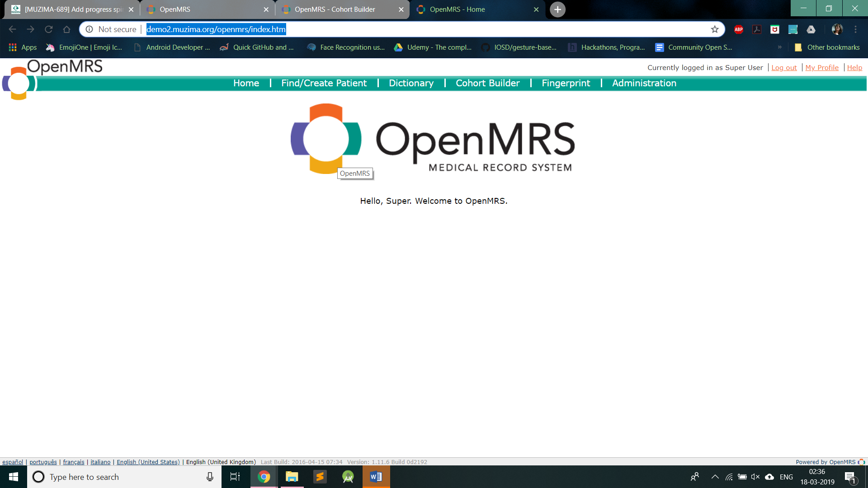Switch language to italiano
This screenshot has height=488, width=868.
tap(100, 462)
